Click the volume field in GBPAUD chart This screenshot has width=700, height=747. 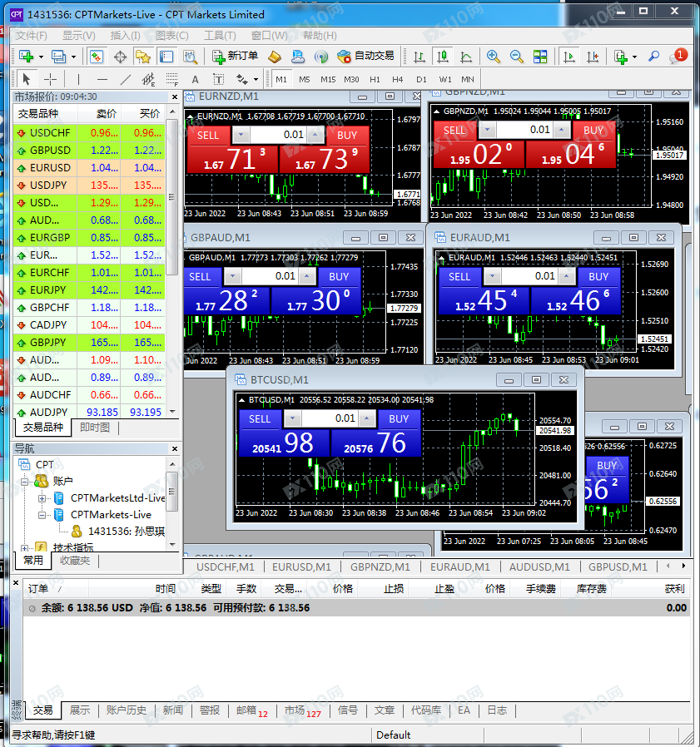[271, 276]
